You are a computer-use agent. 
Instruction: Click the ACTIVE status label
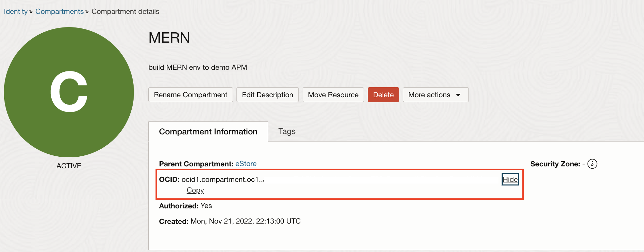(x=69, y=166)
